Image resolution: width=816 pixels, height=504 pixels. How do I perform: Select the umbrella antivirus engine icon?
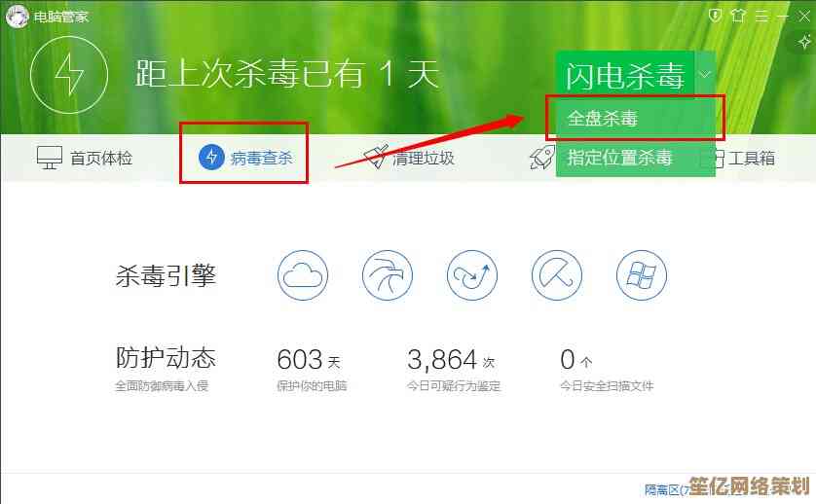coord(557,275)
